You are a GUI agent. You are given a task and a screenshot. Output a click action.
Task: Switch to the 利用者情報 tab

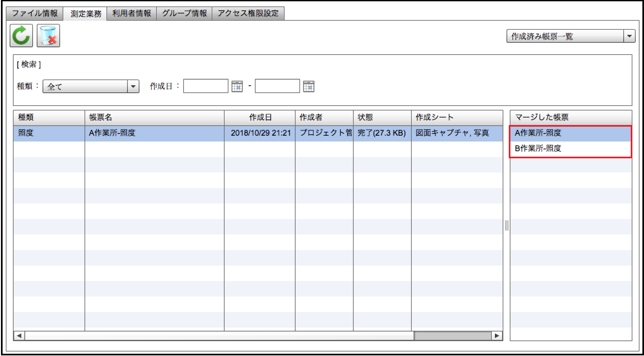click(x=132, y=13)
